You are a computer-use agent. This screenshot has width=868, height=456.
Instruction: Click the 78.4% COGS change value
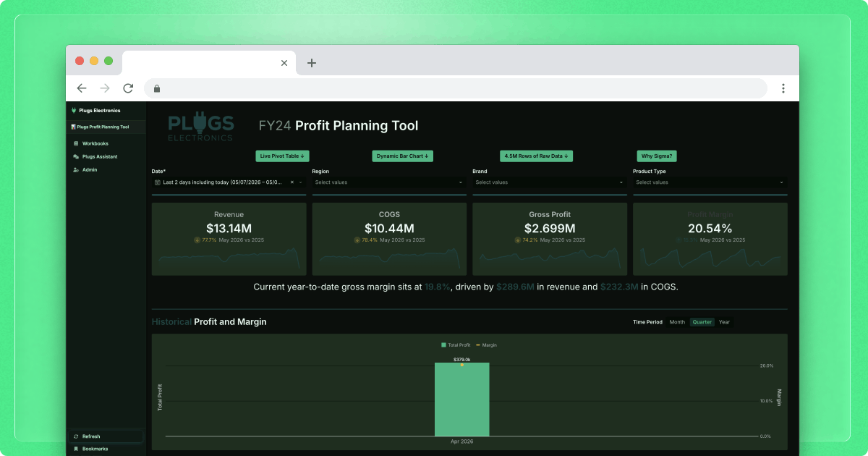pyautogui.click(x=370, y=240)
